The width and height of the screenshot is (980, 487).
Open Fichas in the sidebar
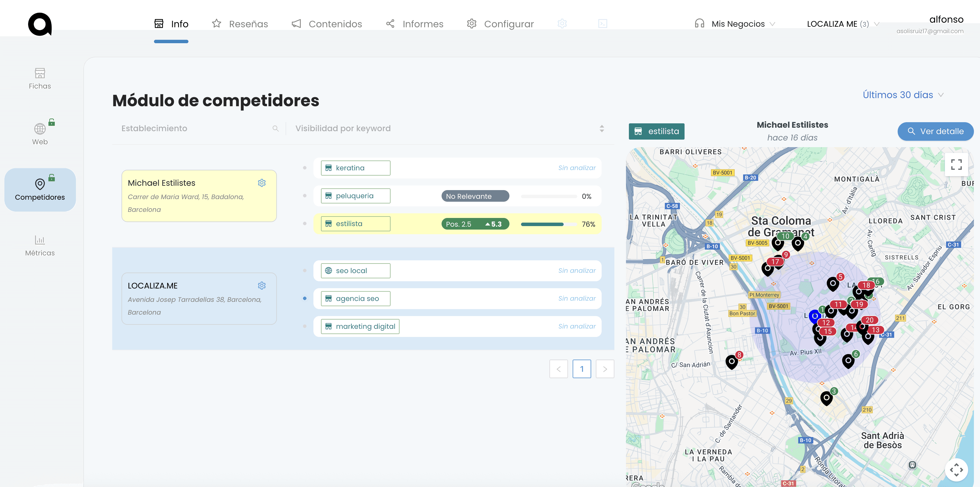coord(40,78)
